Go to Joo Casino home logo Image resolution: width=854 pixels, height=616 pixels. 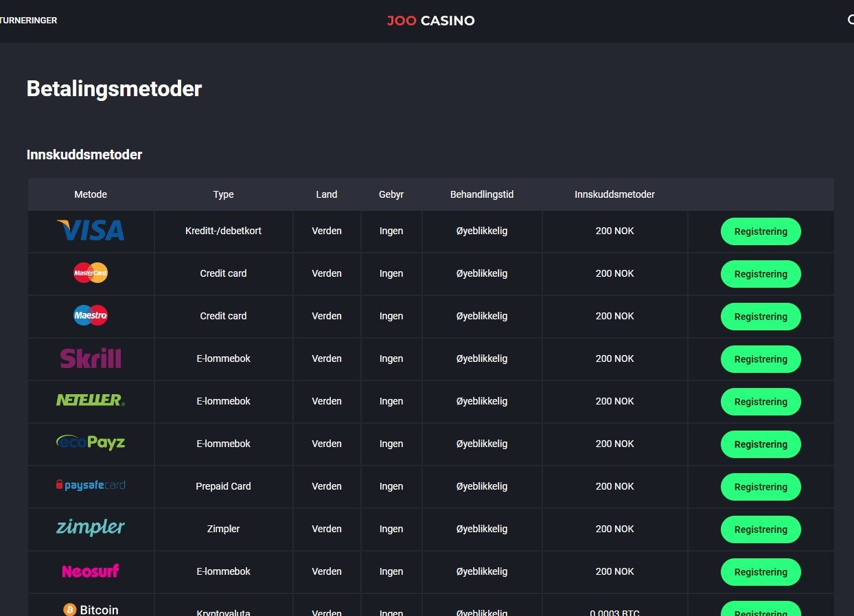pyautogui.click(x=430, y=21)
